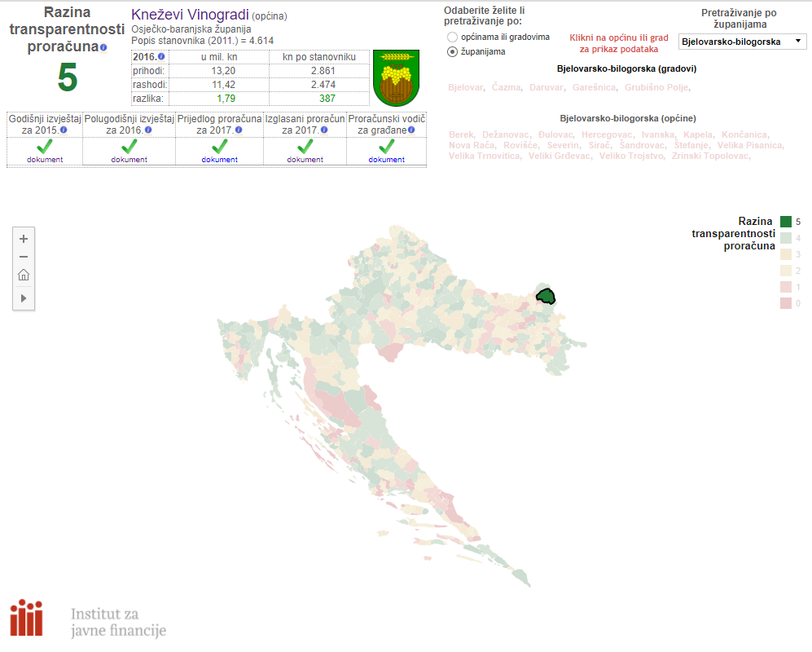This screenshot has height=652, width=812.
Task: Click Bjelovar in the gradovi list
Action: click(465, 88)
